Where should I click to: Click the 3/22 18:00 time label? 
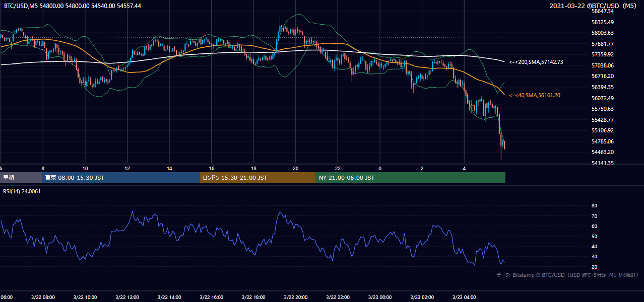click(254, 297)
